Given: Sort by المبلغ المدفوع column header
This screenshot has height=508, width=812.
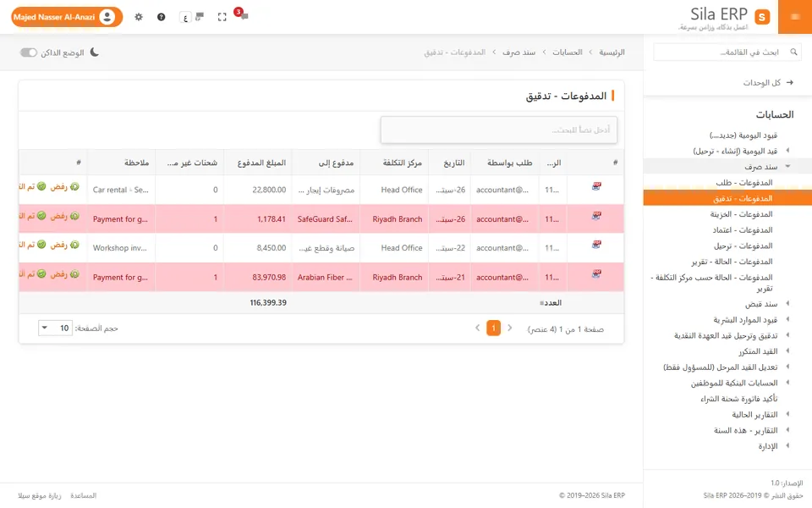Looking at the screenshot, I should pyautogui.click(x=257, y=163).
